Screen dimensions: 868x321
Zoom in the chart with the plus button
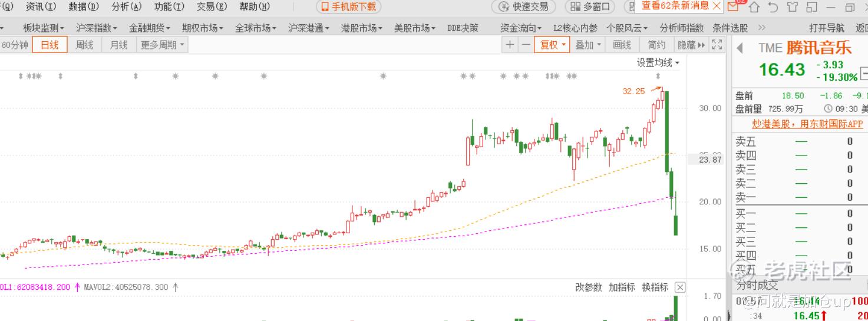pyautogui.click(x=510, y=45)
